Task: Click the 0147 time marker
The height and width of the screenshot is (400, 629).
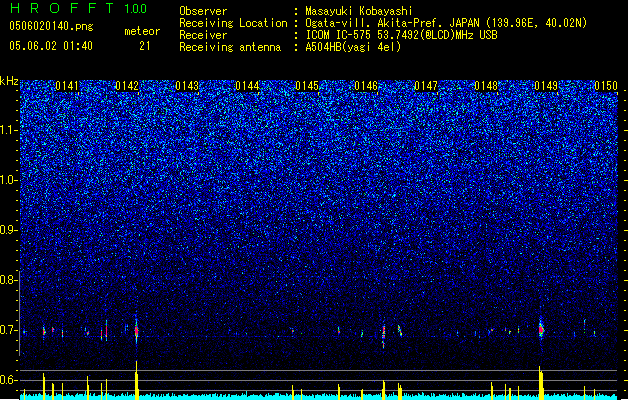Action: [426, 86]
